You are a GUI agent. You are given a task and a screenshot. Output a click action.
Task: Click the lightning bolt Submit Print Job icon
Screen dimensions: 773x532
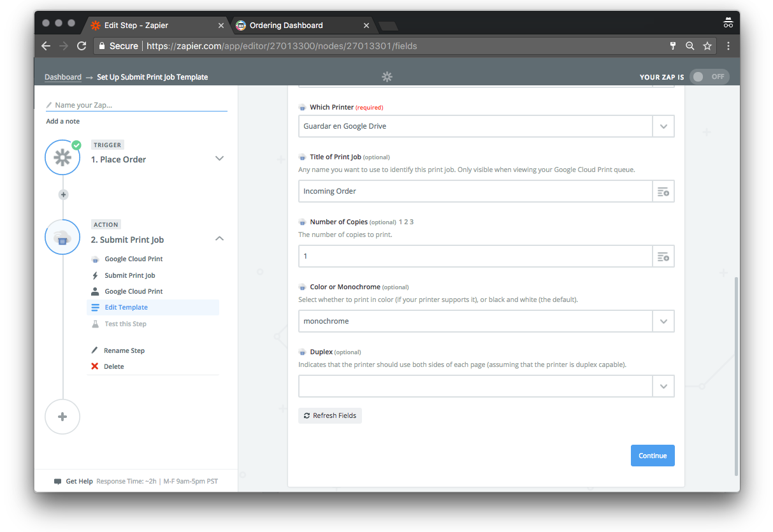pyautogui.click(x=95, y=275)
